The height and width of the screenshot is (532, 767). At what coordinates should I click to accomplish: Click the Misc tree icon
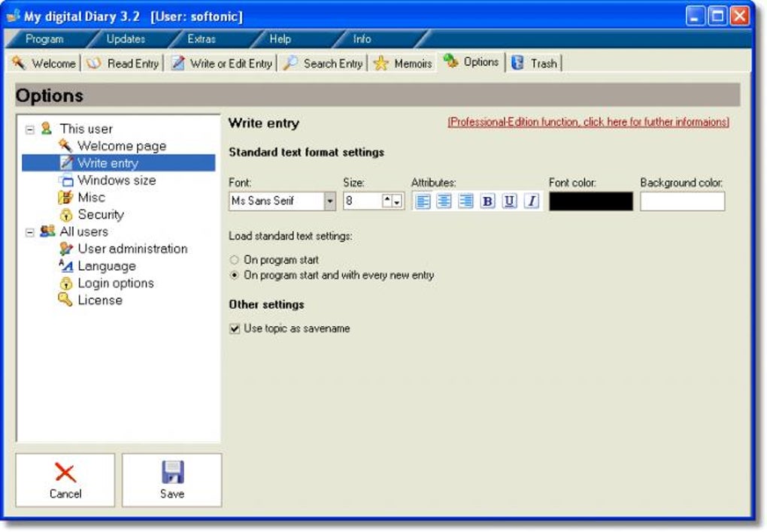[x=65, y=197]
